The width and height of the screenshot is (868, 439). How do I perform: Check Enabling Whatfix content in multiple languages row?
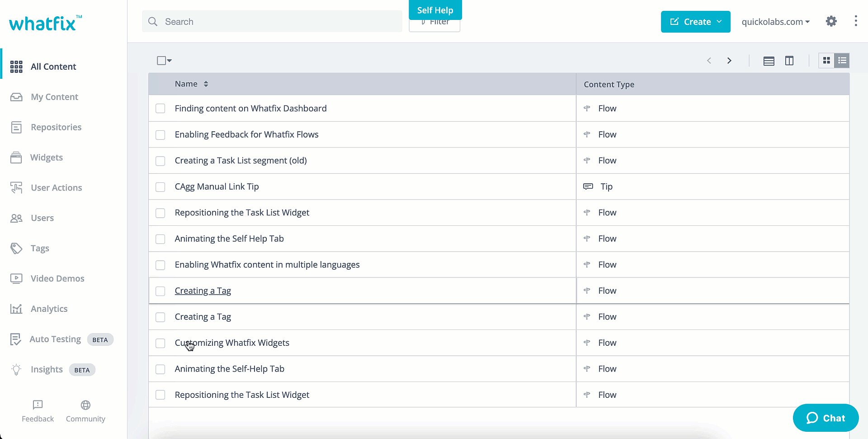(x=160, y=265)
